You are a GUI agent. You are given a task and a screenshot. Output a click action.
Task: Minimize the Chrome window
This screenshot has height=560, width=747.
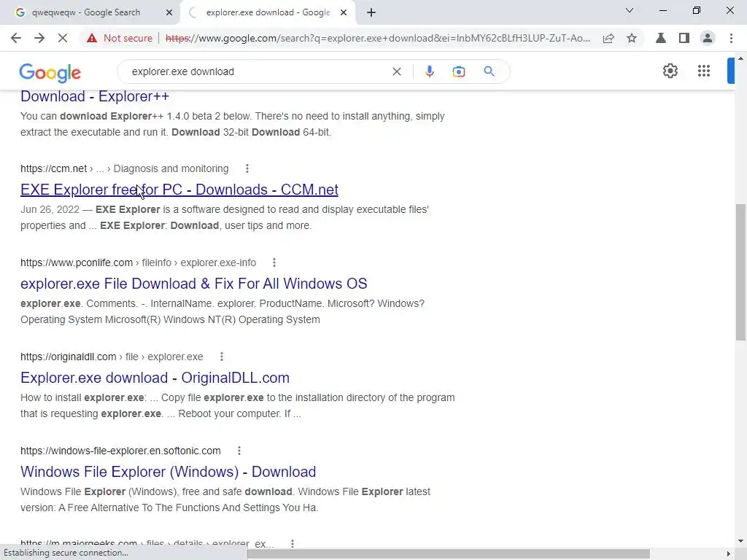click(x=662, y=10)
